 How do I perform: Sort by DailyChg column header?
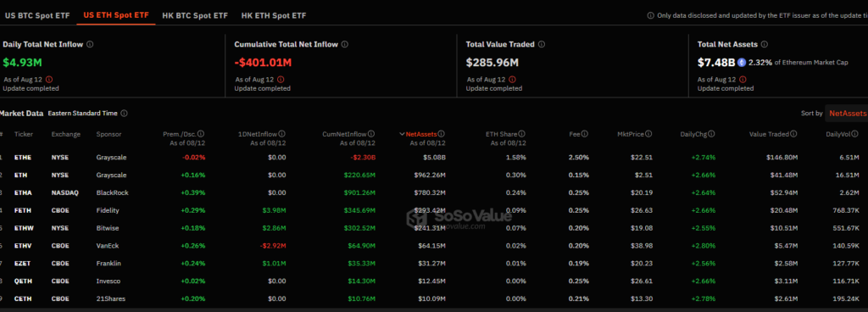click(x=693, y=134)
